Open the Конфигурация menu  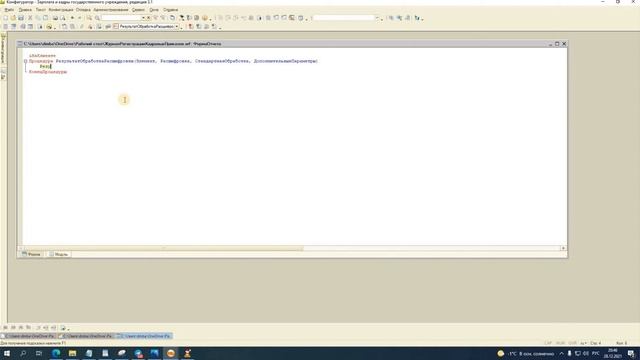(x=61, y=10)
